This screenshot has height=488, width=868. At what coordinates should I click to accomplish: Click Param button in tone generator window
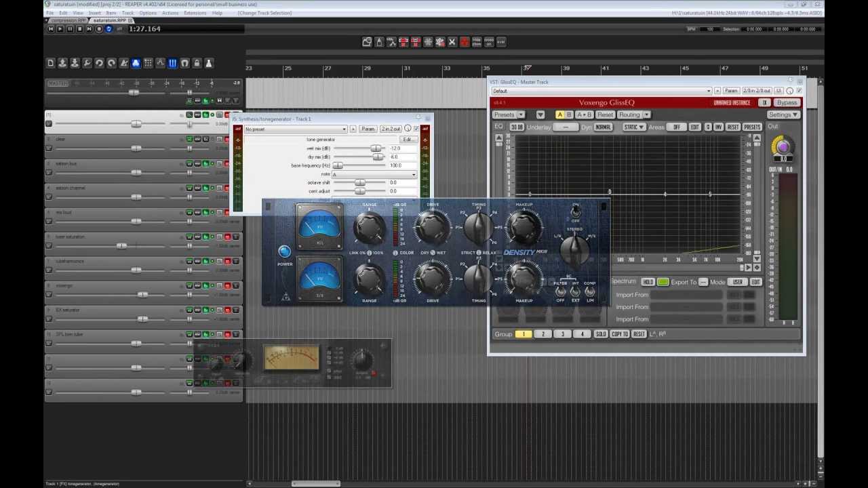coord(368,129)
